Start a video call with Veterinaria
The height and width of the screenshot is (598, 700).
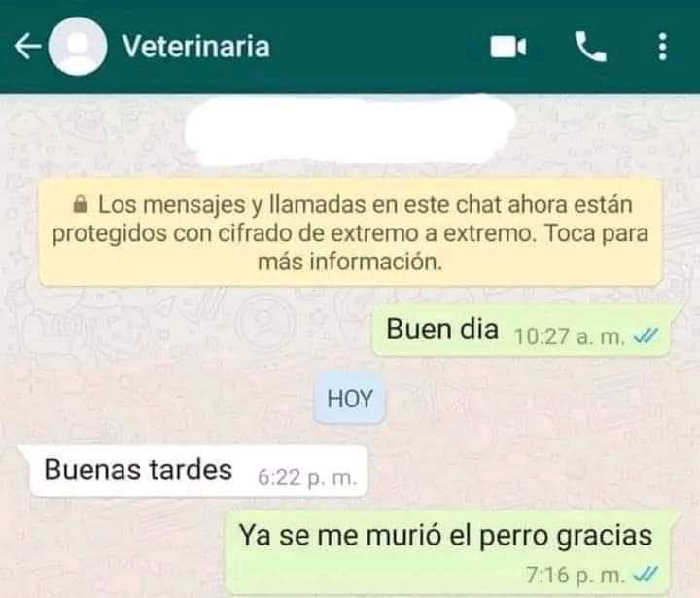click(x=508, y=47)
